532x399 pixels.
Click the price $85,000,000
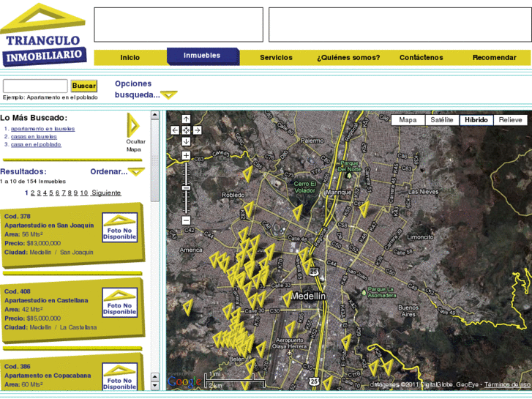click(43, 318)
